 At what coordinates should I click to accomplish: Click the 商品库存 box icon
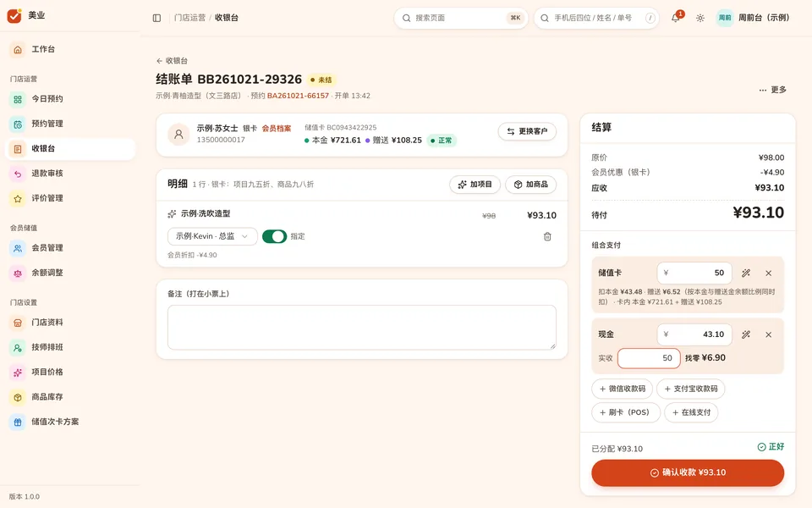[18, 398]
